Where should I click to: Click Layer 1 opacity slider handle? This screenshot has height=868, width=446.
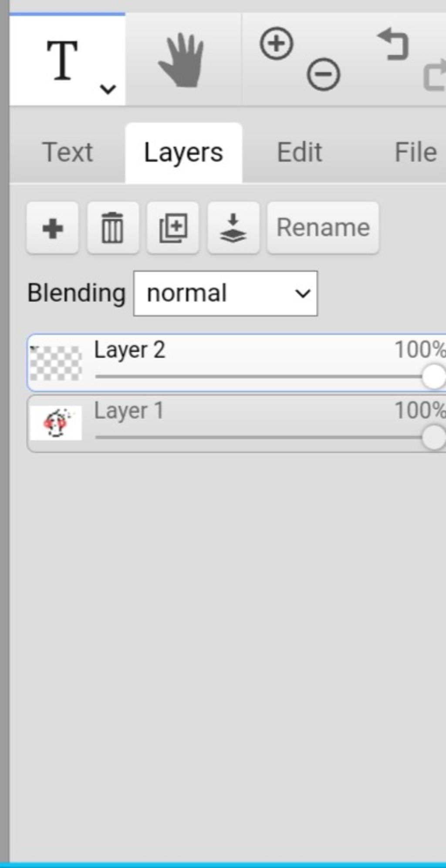pos(433,438)
